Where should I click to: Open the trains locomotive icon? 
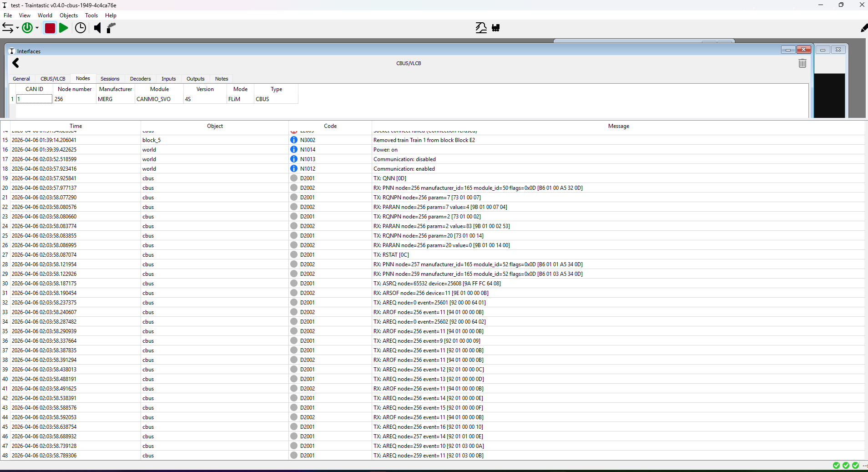click(496, 28)
